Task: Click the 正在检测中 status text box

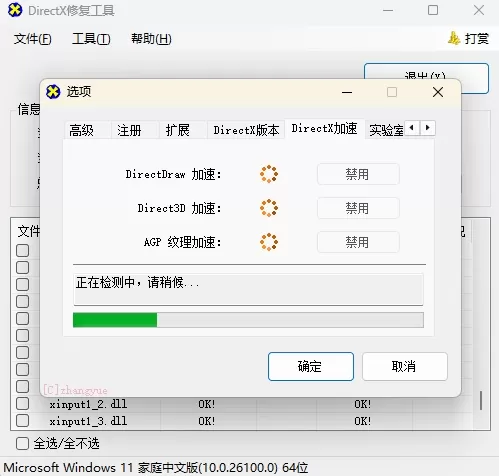Action: pyautogui.click(x=248, y=289)
